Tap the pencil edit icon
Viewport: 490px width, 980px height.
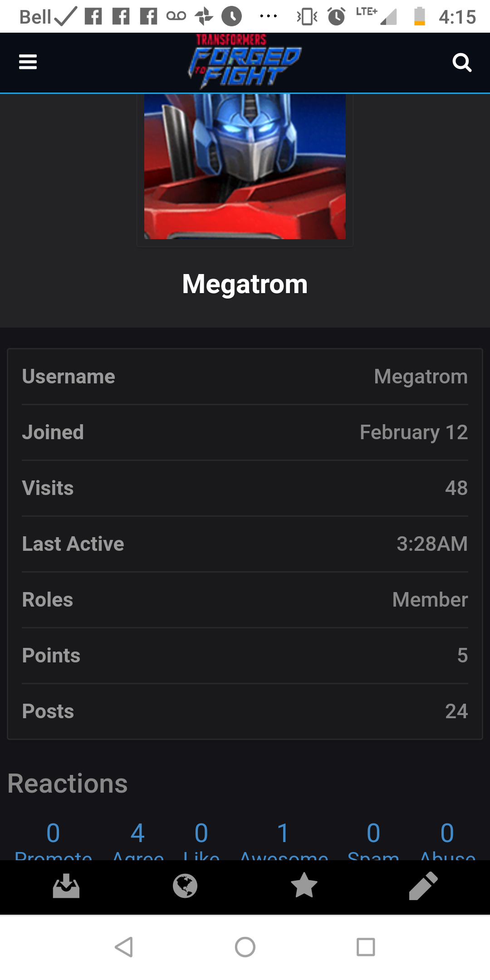[423, 886]
